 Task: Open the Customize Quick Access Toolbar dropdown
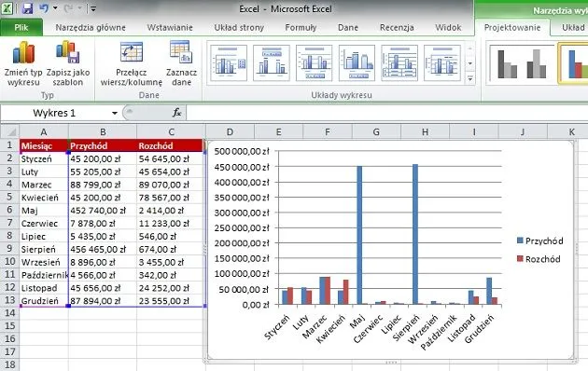[x=93, y=8]
